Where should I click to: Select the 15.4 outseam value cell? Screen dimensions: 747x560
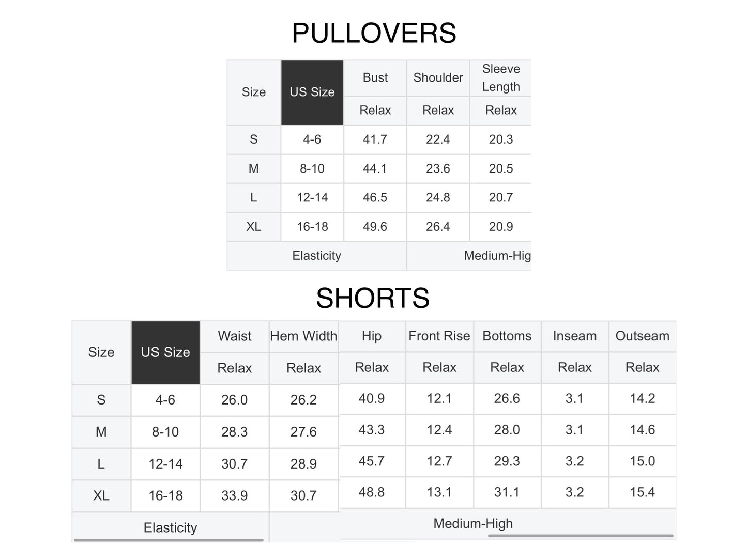(643, 492)
